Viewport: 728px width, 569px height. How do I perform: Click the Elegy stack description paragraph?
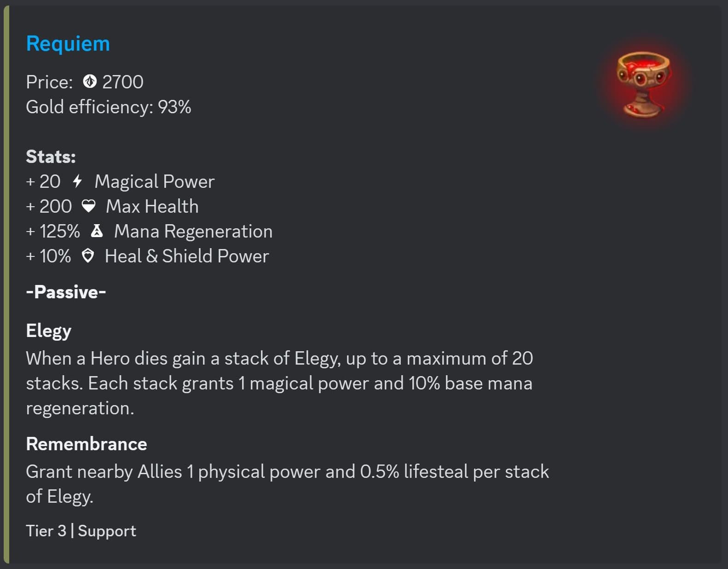[x=279, y=383]
